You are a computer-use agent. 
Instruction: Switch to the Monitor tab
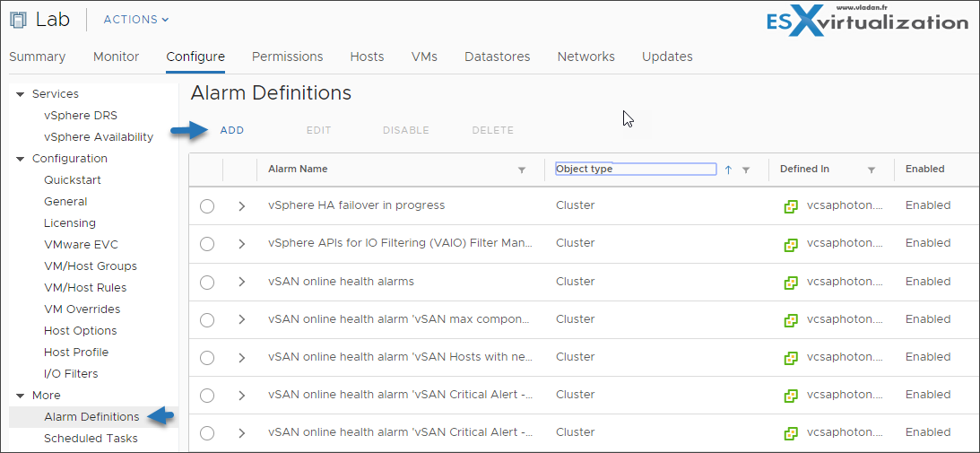point(116,57)
